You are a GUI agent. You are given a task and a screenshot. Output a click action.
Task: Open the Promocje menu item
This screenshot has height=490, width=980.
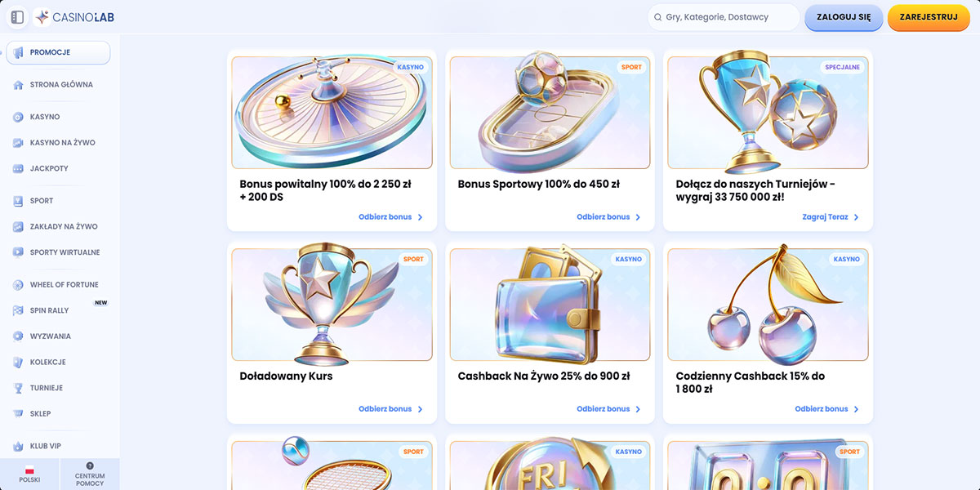pos(58,52)
